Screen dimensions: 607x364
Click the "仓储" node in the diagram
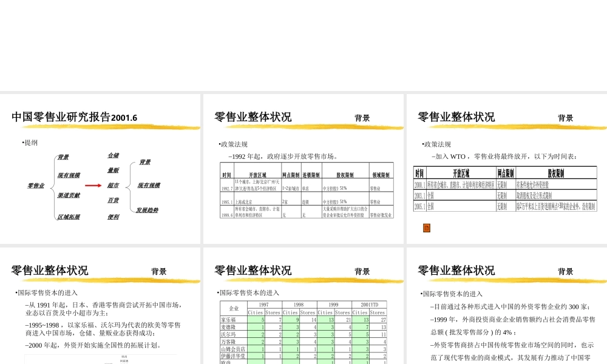(114, 155)
